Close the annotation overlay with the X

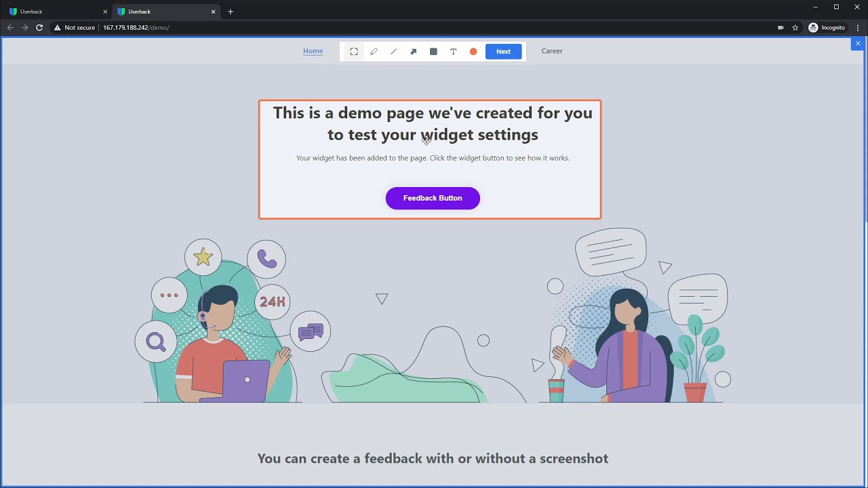858,43
